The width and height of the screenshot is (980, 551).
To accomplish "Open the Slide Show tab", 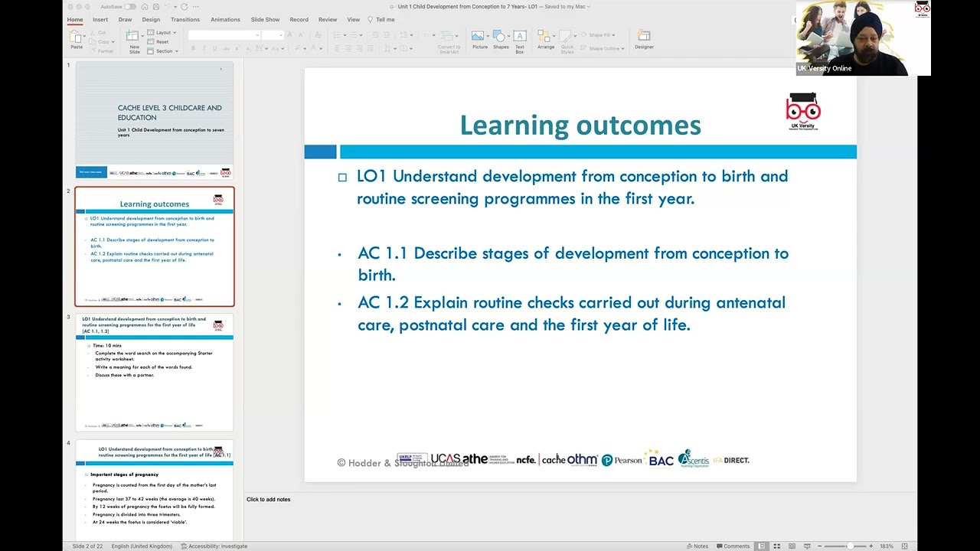I will [265, 20].
